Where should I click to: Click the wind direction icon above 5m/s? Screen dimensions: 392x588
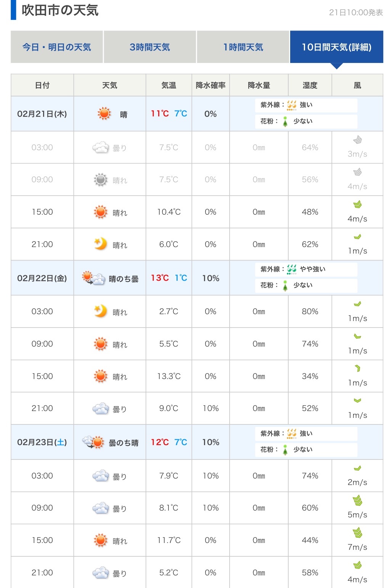click(x=357, y=500)
